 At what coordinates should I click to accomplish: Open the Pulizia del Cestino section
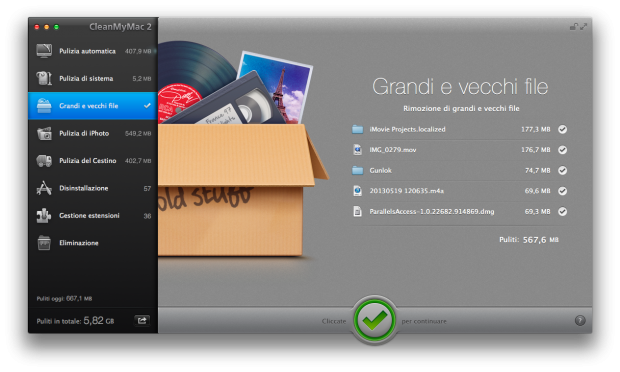(93, 161)
